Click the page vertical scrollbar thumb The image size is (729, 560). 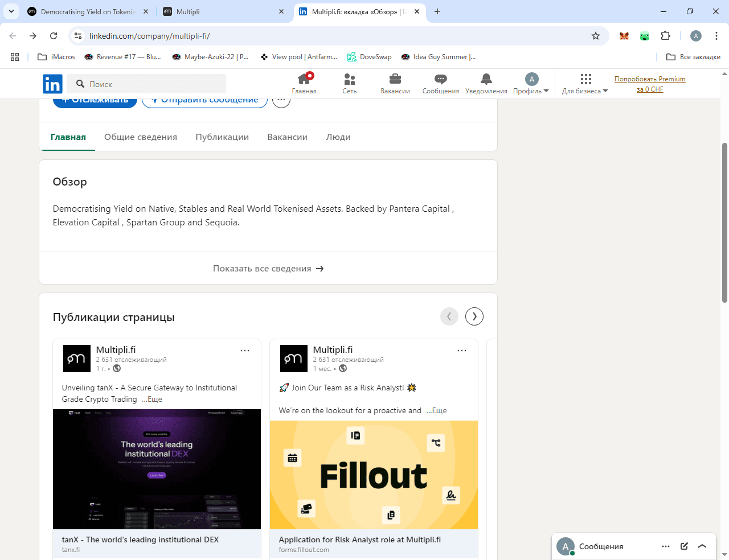click(724, 223)
